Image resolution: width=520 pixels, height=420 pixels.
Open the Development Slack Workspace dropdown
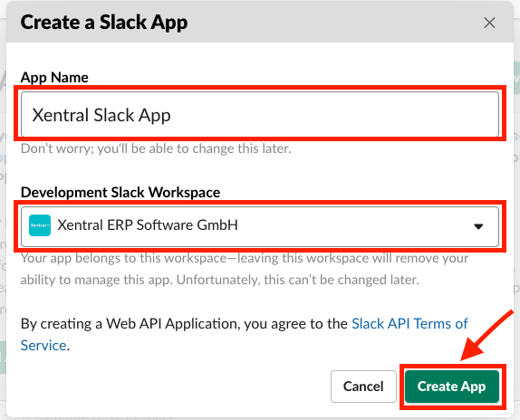point(260,226)
